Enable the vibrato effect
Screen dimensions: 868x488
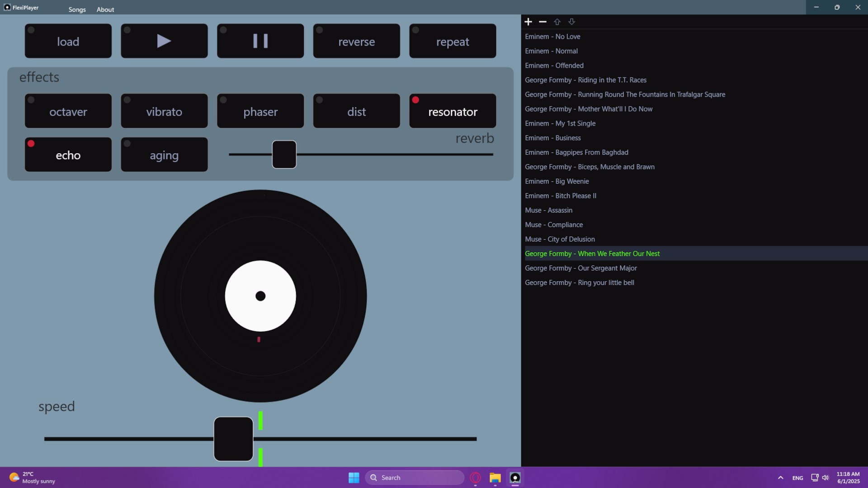(x=164, y=111)
